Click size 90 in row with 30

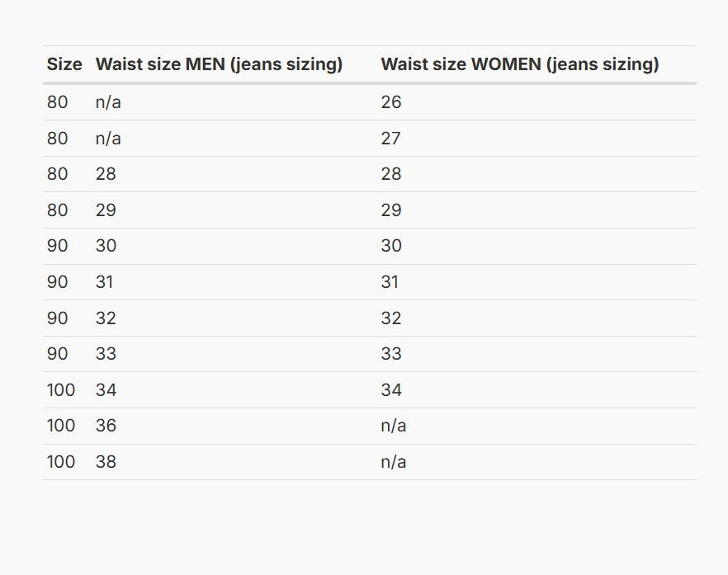(58, 246)
